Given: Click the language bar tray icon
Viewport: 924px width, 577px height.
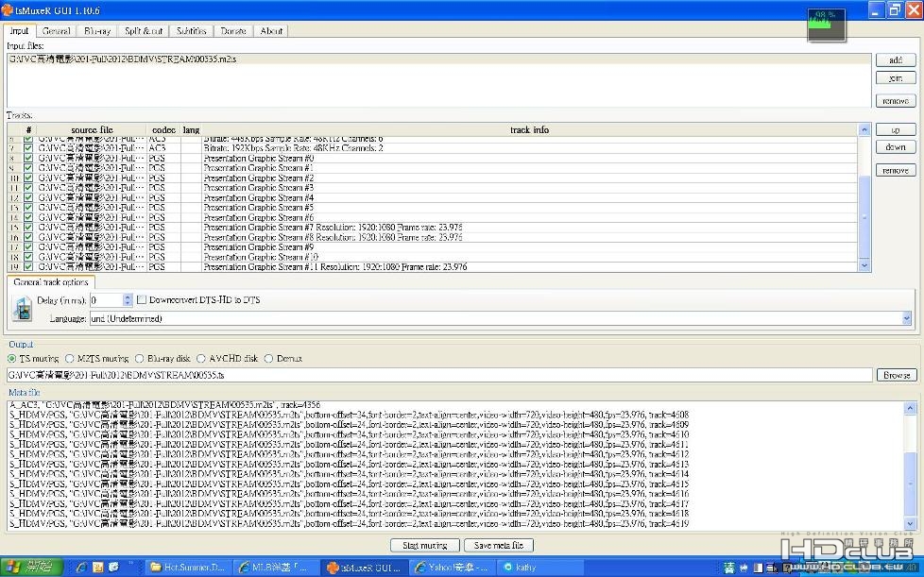Looking at the screenshot, I should pos(729,568).
